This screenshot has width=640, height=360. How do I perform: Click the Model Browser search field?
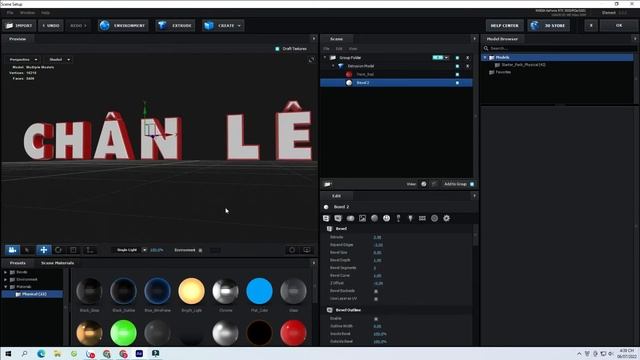[x=558, y=48]
